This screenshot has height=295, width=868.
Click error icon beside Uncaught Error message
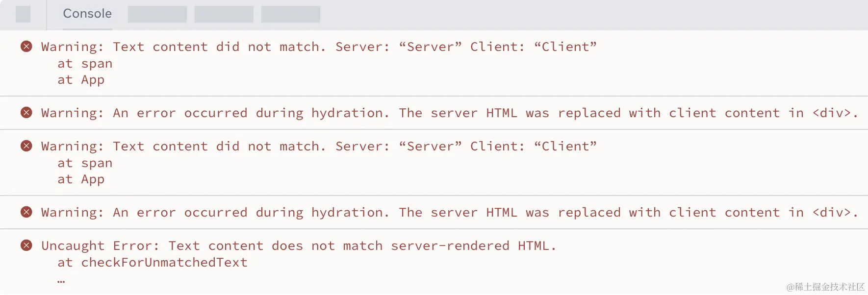(26, 246)
